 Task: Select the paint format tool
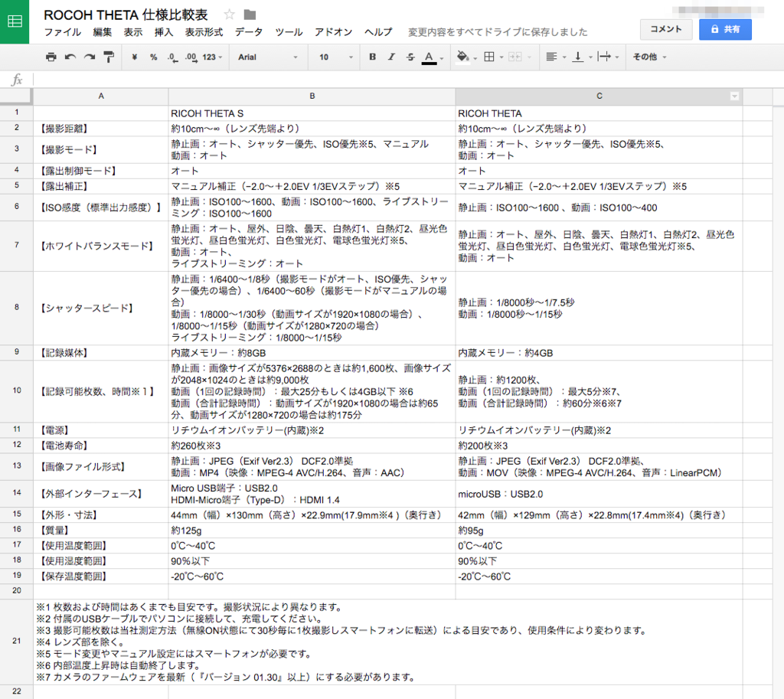[x=109, y=57]
